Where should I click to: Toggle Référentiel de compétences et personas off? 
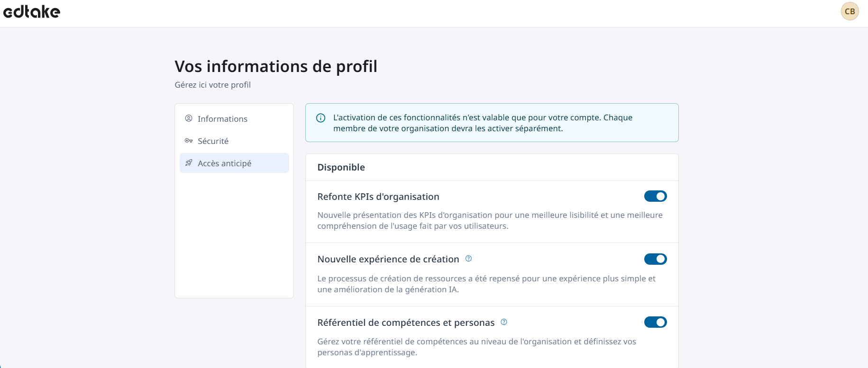[655, 322]
